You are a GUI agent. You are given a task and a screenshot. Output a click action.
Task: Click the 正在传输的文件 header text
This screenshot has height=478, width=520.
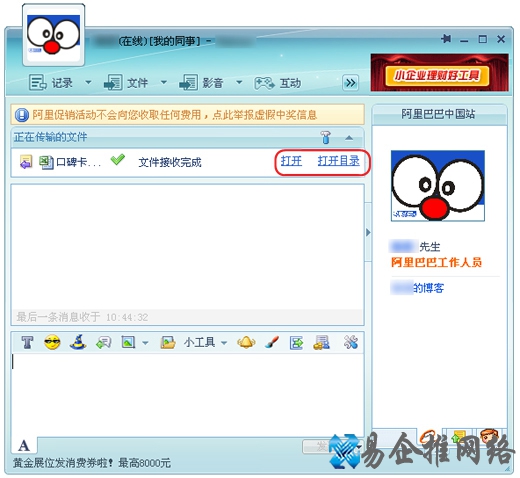[x=50, y=137]
